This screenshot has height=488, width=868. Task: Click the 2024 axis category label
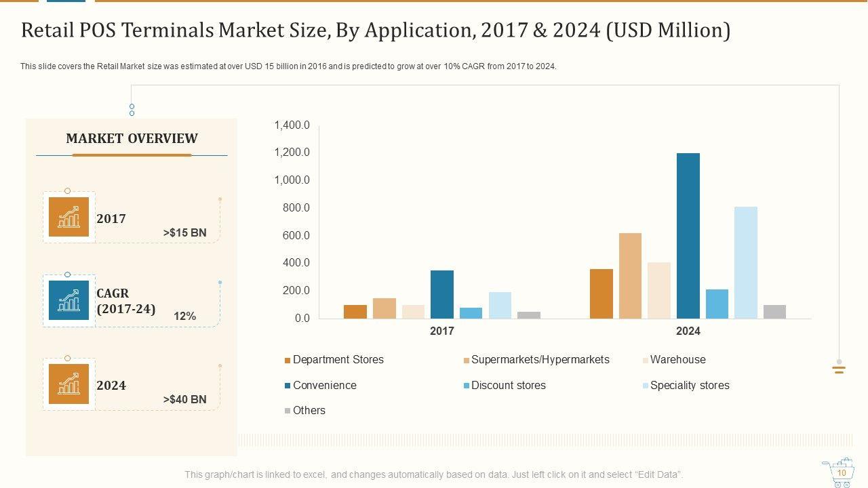click(688, 331)
